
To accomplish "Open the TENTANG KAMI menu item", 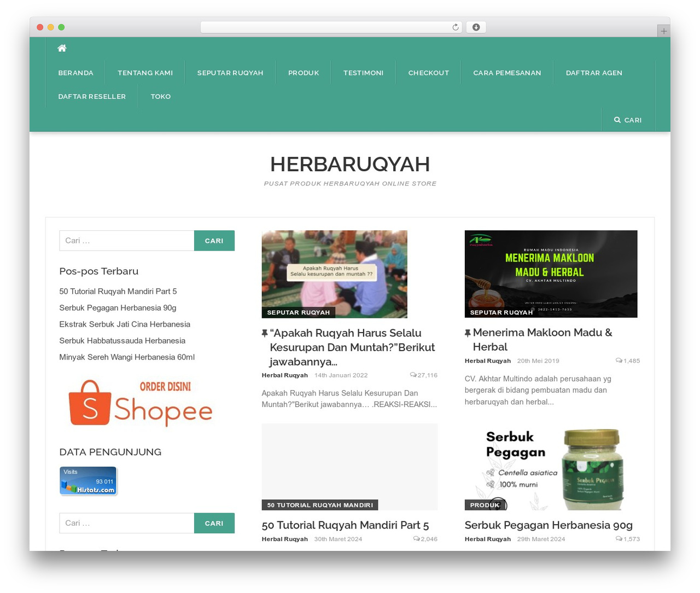I will (145, 73).
